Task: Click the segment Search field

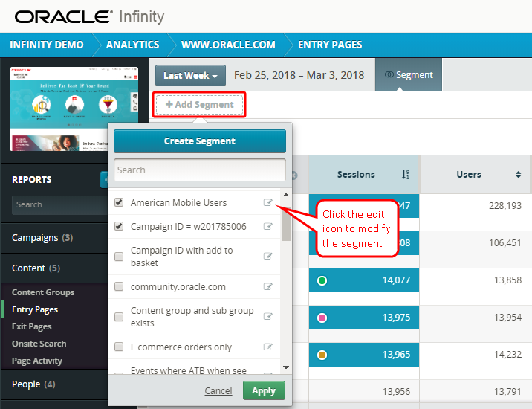Action: coord(200,170)
